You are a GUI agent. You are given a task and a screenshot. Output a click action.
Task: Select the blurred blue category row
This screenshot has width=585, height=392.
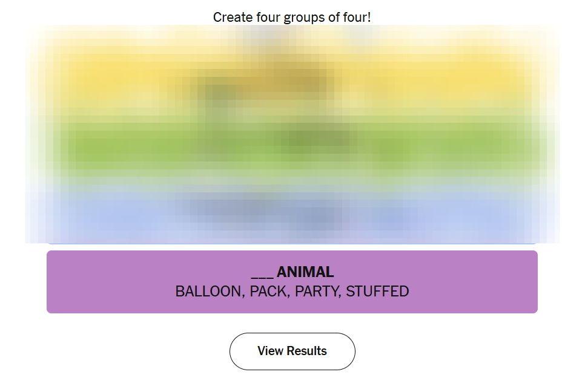point(292,212)
